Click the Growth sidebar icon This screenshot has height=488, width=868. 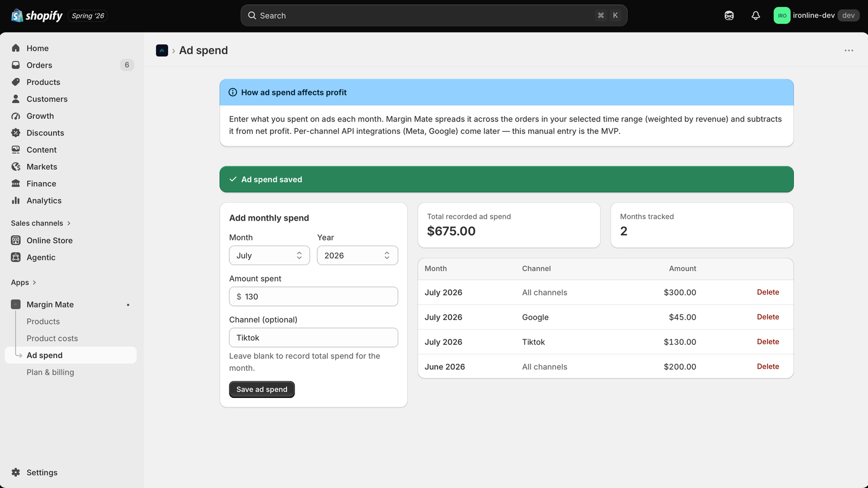(16, 116)
